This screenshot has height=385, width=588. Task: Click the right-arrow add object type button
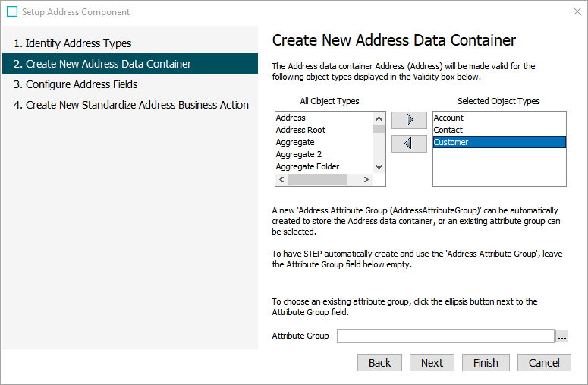click(410, 121)
